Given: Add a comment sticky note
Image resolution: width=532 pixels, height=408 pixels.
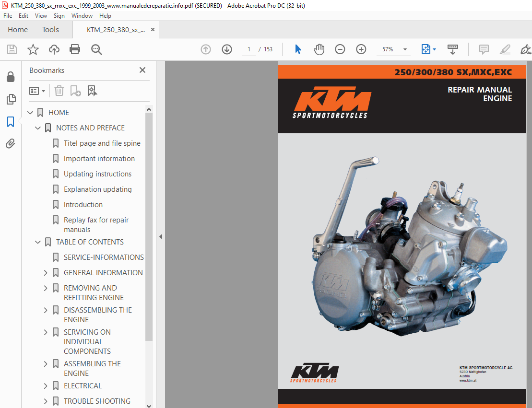Looking at the screenshot, I should point(484,49).
